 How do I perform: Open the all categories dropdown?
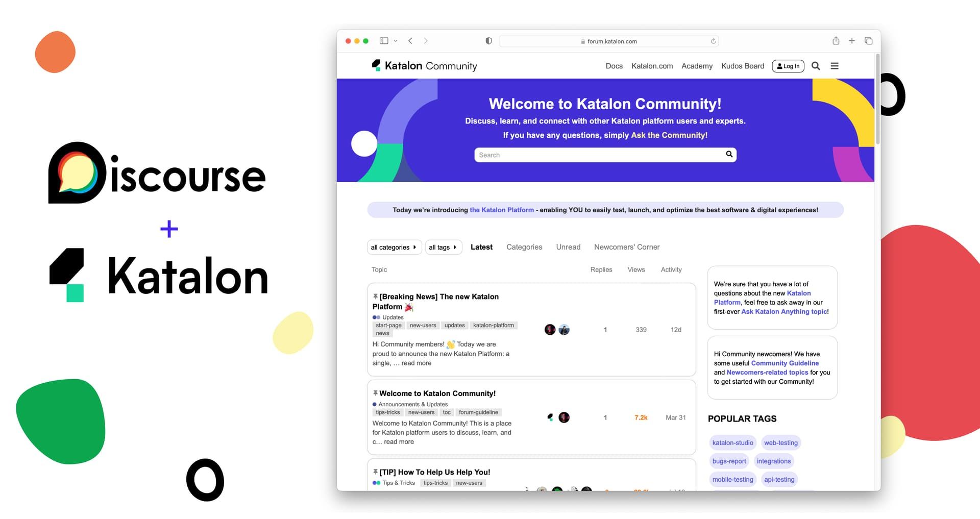(x=394, y=247)
